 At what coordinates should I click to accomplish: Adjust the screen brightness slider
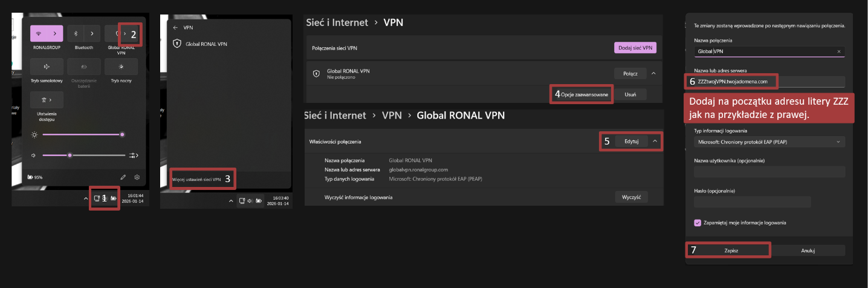click(x=82, y=134)
